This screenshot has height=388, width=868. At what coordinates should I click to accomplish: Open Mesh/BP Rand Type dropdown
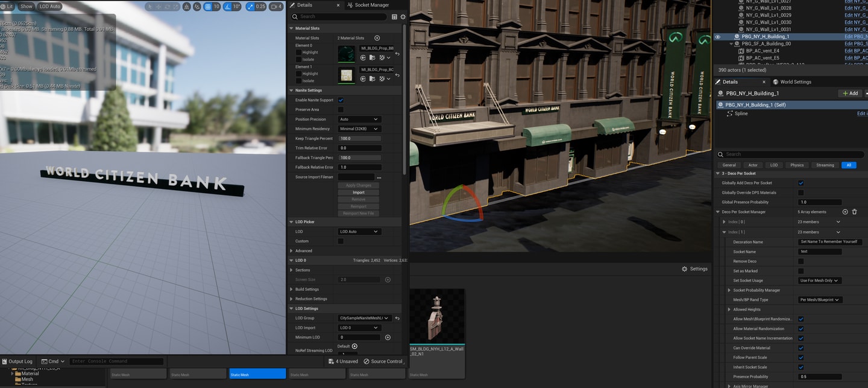click(x=820, y=300)
